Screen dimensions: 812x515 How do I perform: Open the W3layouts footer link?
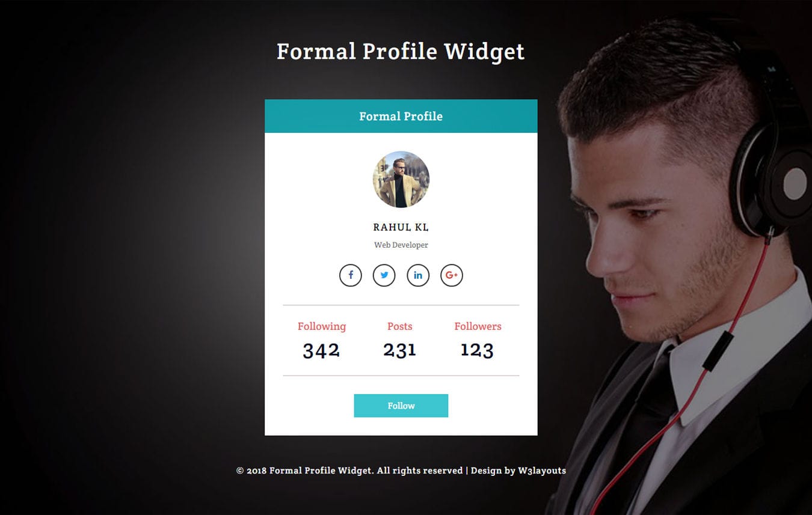point(542,471)
